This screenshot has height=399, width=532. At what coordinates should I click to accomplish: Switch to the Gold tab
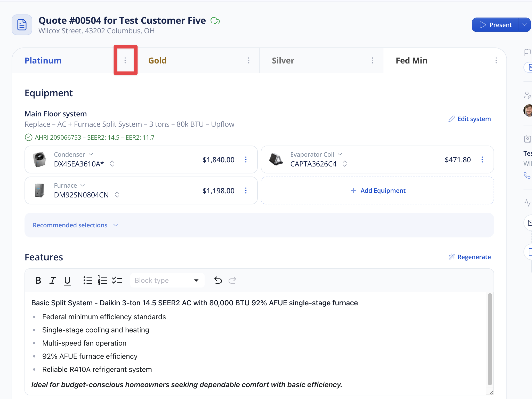[157, 60]
